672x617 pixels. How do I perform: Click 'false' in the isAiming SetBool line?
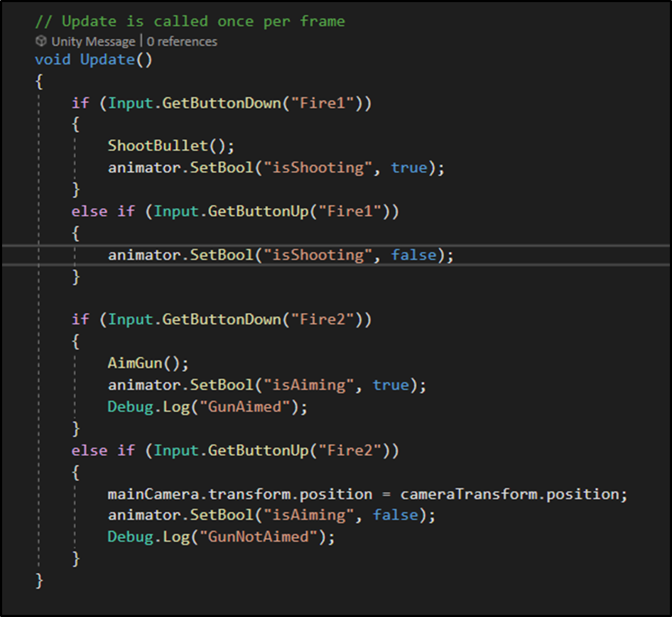tap(395, 515)
